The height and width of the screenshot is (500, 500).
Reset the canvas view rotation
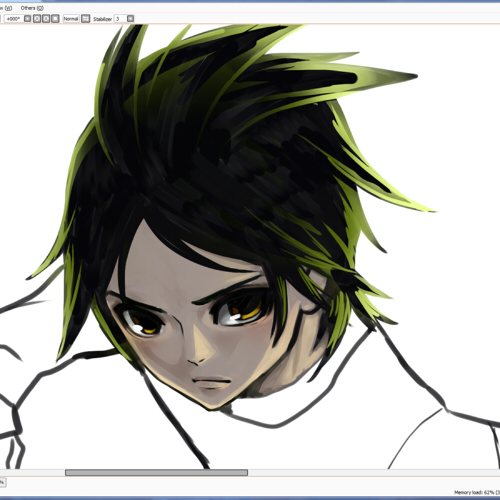click(55, 19)
